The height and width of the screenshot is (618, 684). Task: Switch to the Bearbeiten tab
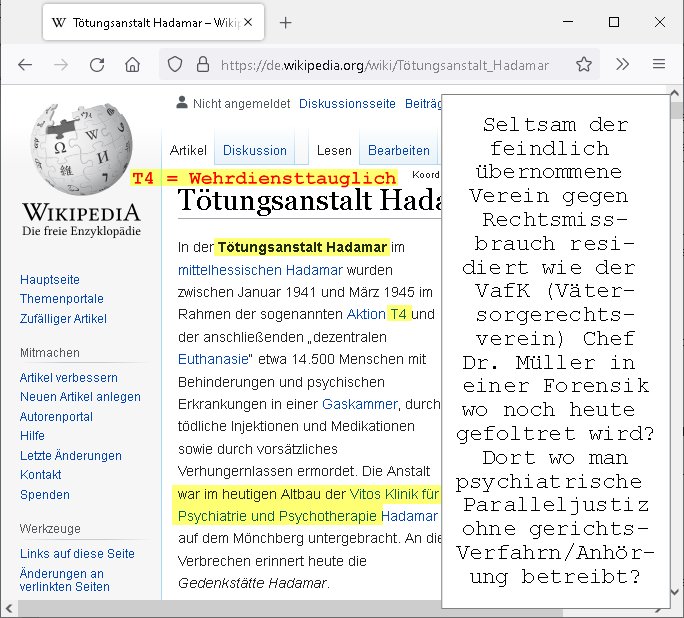(399, 150)
